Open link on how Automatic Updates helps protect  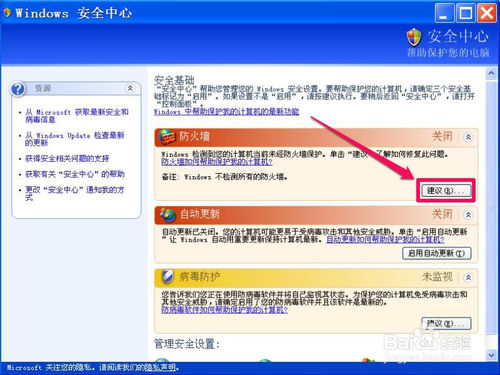[x=385, y=239]
